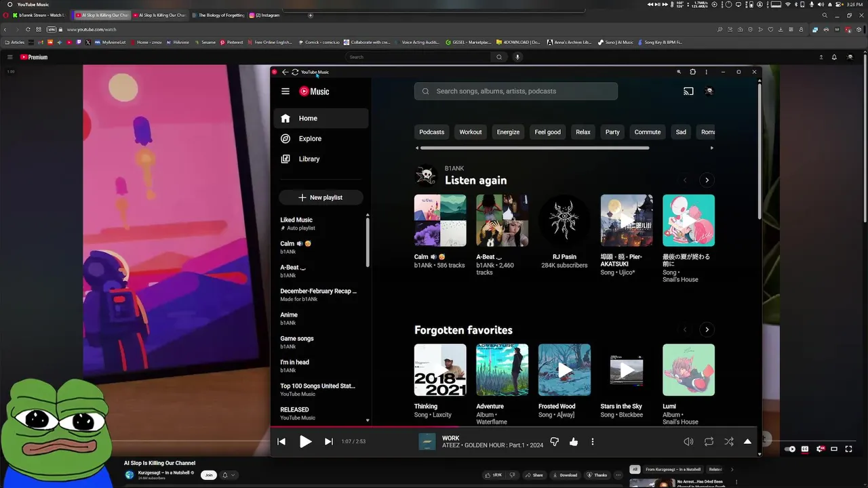Image resolution: width=868 pixels, height=488 pixels.
Task: Skip to previous track in music player
Action: point(281,442)
